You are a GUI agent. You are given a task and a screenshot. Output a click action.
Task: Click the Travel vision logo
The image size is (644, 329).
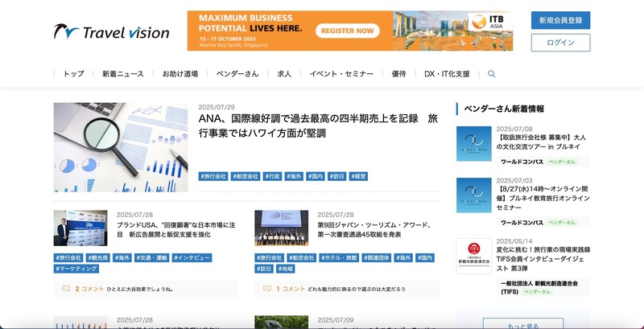(111, 32)
